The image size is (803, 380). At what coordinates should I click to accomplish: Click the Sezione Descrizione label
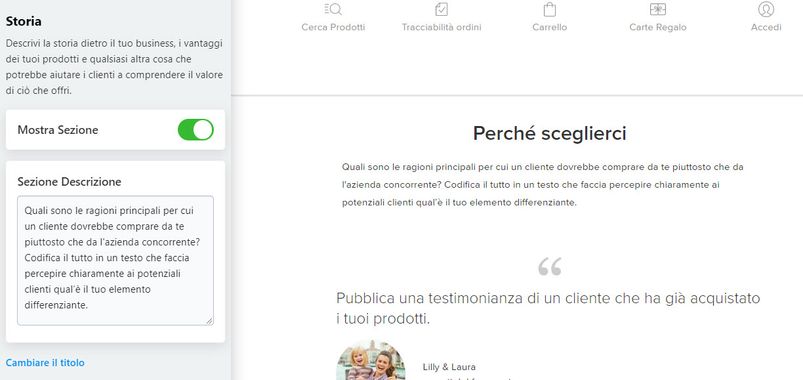click(x=69, y=182)
